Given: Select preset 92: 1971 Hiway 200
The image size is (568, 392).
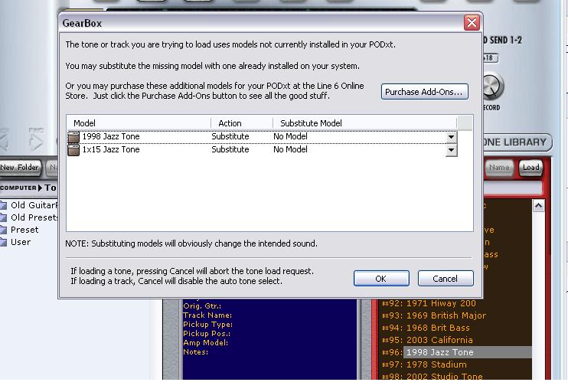Looking at the screenshot, I should [x=455, y=303].
